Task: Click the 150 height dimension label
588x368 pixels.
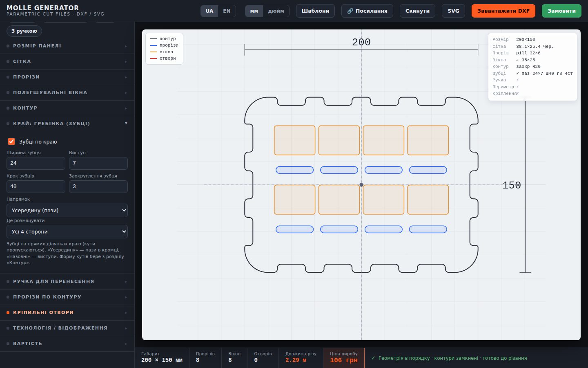Action: (512, 185)
